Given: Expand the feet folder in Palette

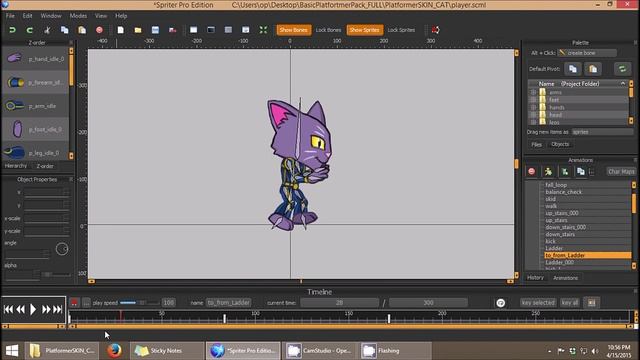Looking at the screenshot, I should point(533,100).
